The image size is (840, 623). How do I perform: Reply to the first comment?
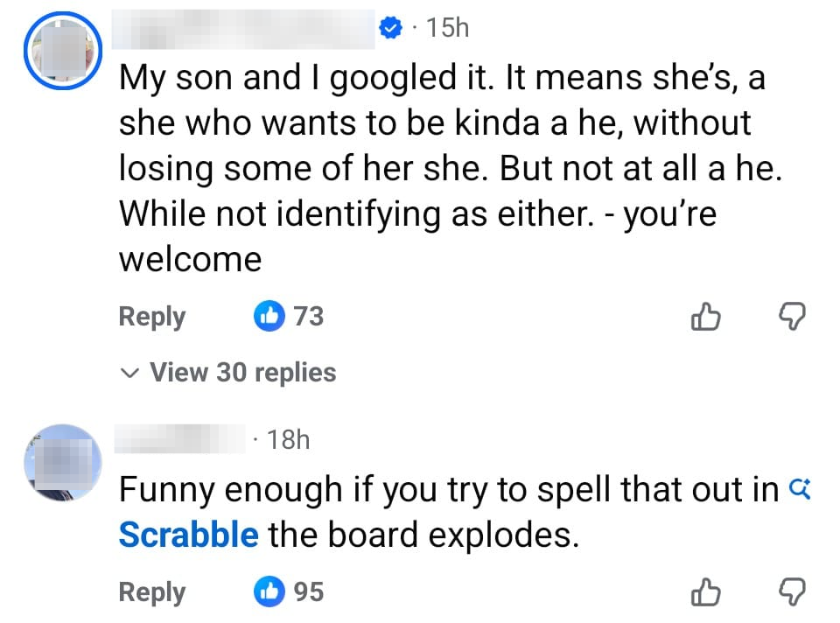click(151, 317)
